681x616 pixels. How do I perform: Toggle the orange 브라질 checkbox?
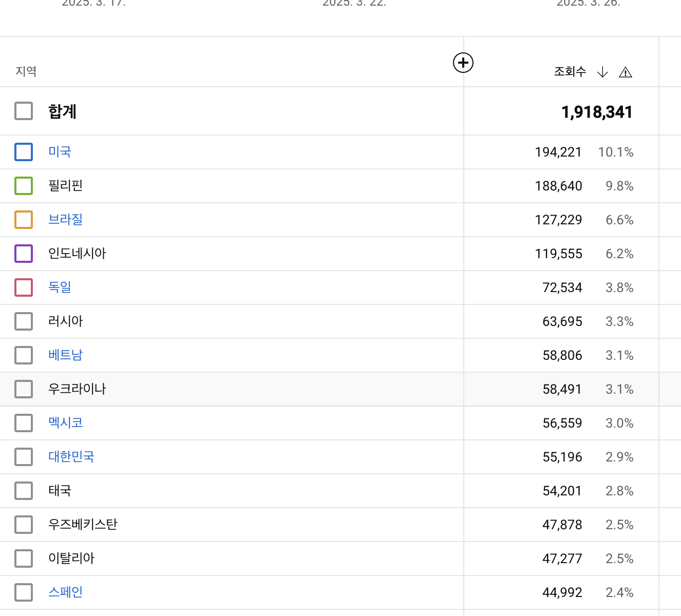click(x=24, y=220)
